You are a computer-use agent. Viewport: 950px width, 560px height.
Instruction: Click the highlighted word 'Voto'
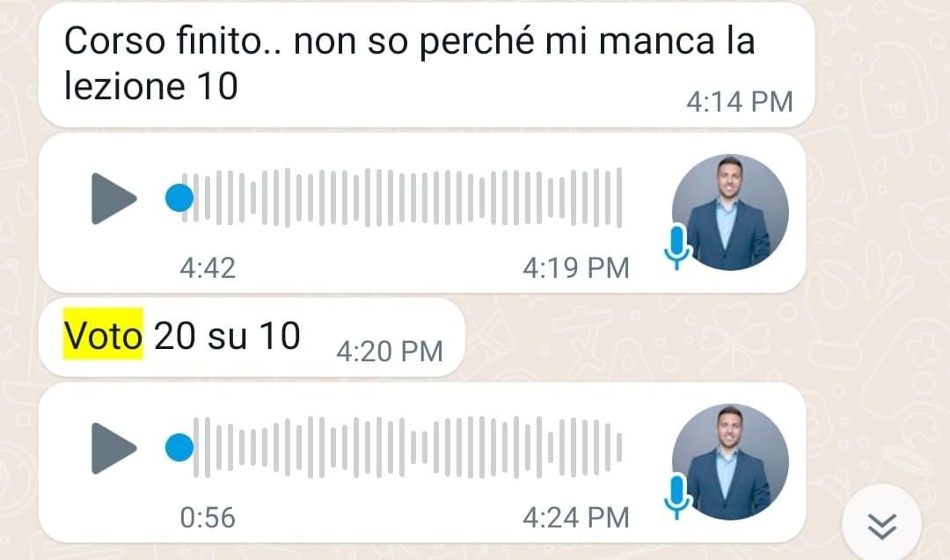point(103,335)
